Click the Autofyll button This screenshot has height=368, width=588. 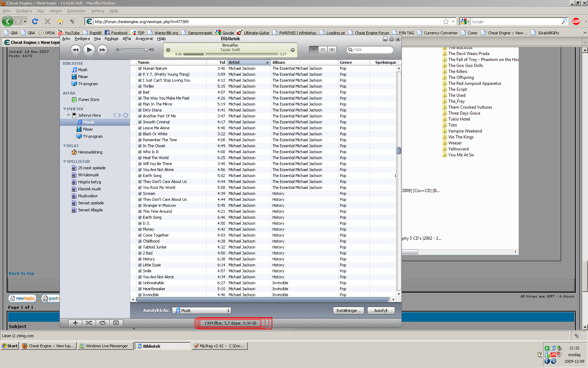[381, 311]
